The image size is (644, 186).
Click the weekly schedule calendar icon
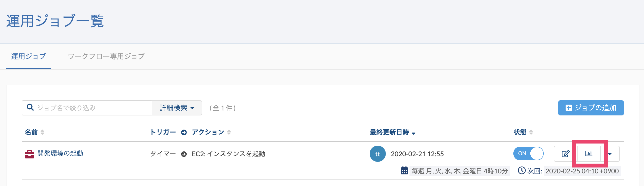pos(404,171)
